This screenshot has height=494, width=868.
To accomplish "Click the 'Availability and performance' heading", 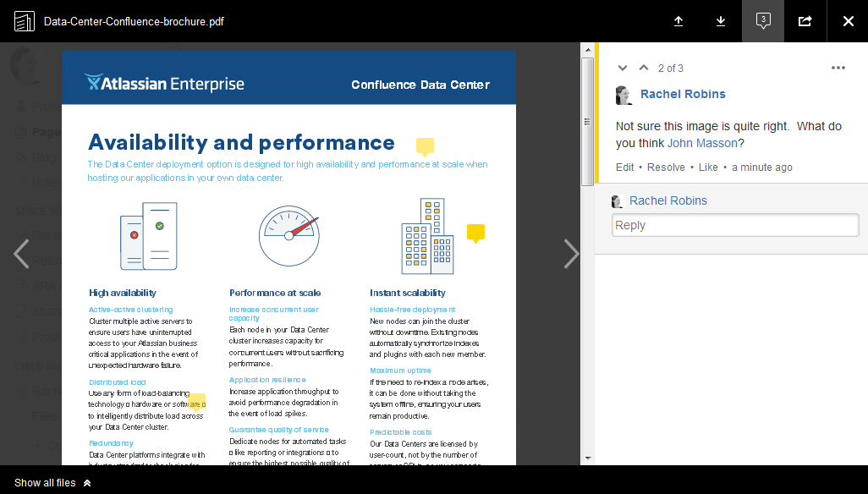I will (241, 143).
